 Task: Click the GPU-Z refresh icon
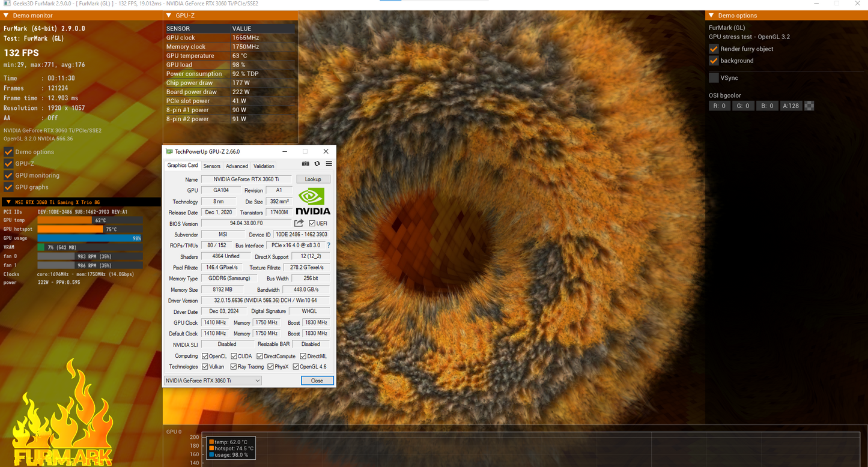[317, 164]
